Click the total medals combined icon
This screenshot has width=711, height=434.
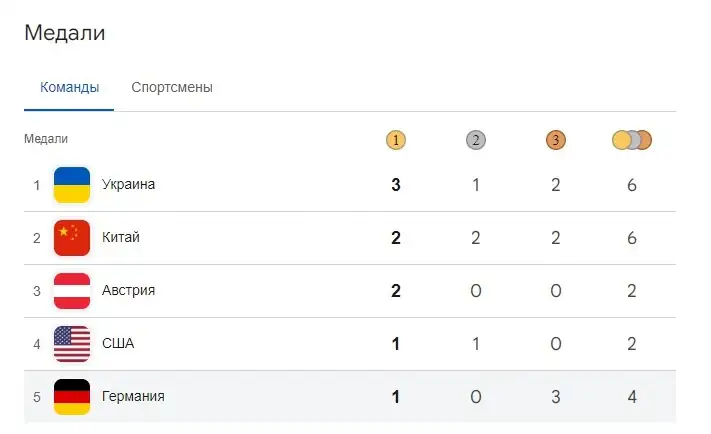point(632,140)
